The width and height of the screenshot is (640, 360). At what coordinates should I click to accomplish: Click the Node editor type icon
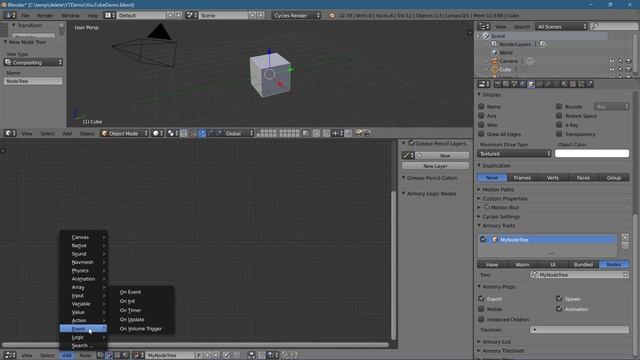click(10, 355)
